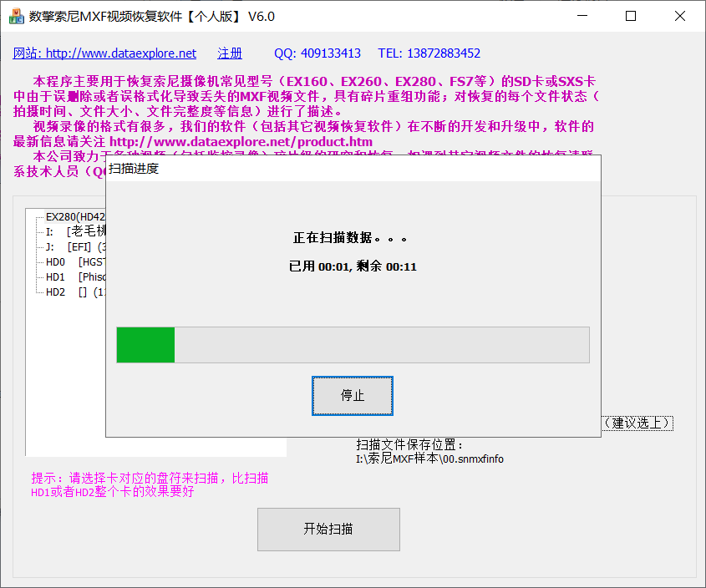Image resolution: width=706 pixels, height=588 pixels.
Task: Click the TEL: 13872883452 phone text
Action: [429, 53]
